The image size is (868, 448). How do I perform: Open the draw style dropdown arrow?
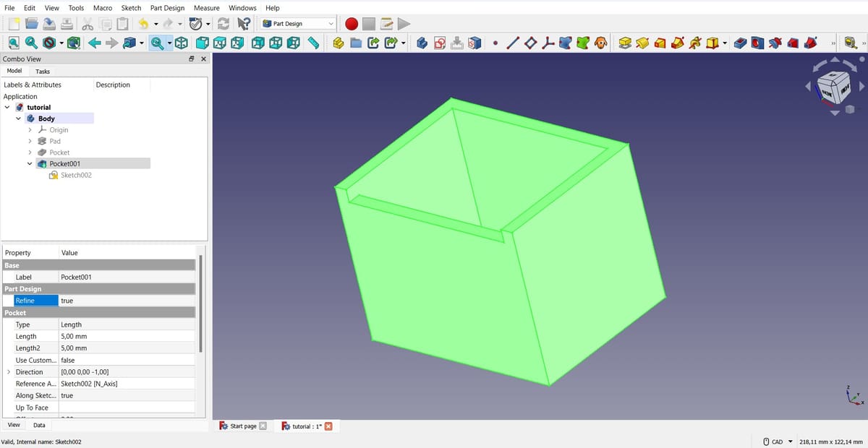click(61, 43)
